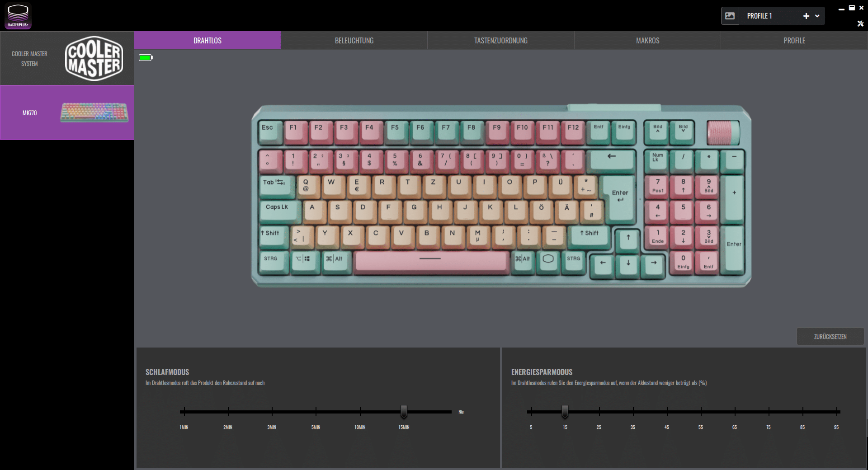Set Energiesparmodus slider to 45 mark
Image resolution: width=868 pixels, height=470 pixels.
tap(667, 412)
